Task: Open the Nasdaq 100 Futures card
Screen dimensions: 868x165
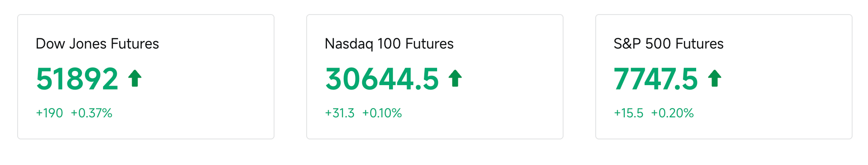Action: [435, 77]
